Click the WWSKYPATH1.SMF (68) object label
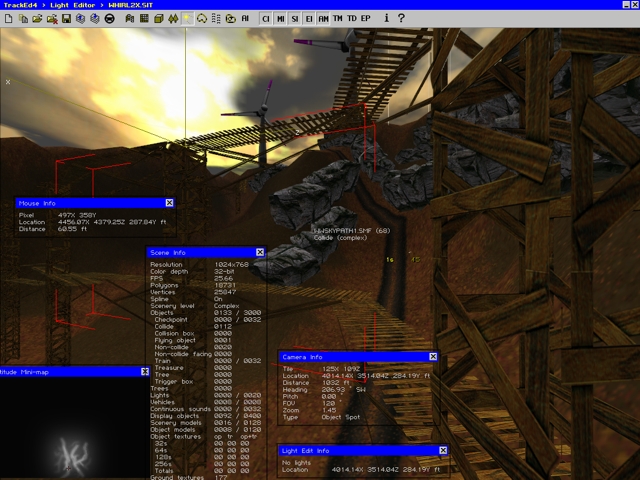This screenshot has width=640, height=480. (x=352, y=231)
